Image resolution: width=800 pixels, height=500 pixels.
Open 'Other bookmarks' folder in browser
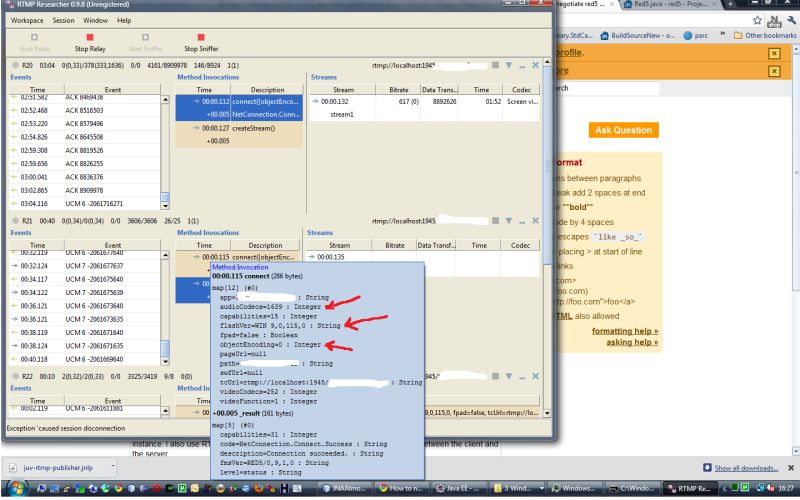(765, 36)
